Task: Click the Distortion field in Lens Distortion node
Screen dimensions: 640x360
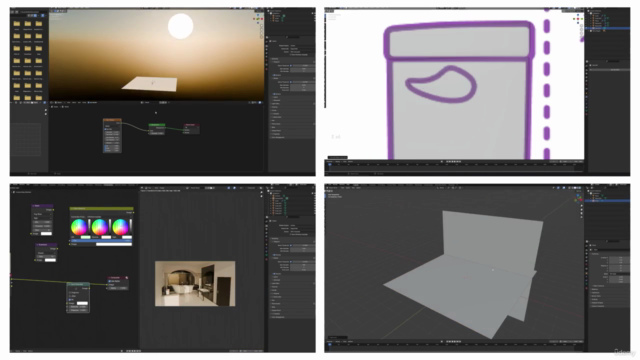Action: [x=78, y=307]
